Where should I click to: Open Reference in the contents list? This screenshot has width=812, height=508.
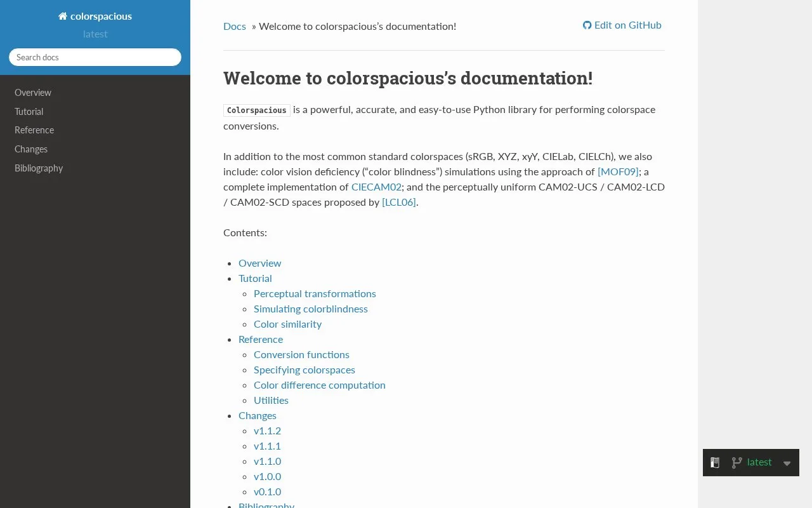pyautogui.click(x=261, y=339)
